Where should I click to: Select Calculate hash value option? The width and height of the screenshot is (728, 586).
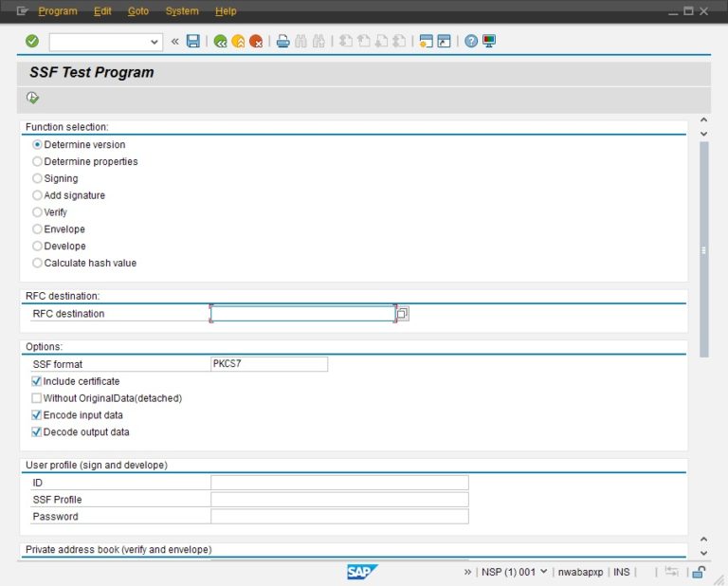pos(38,263)
